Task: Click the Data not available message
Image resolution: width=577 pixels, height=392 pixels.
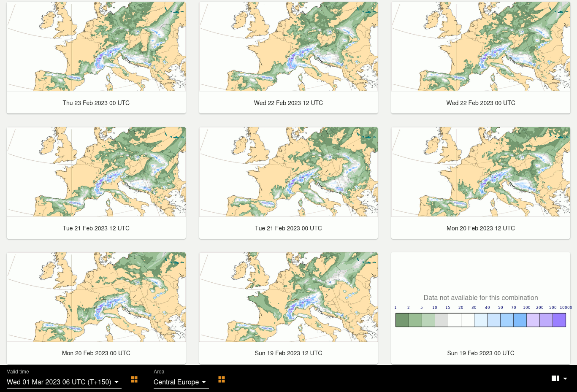Action: (x=481, y=297)
